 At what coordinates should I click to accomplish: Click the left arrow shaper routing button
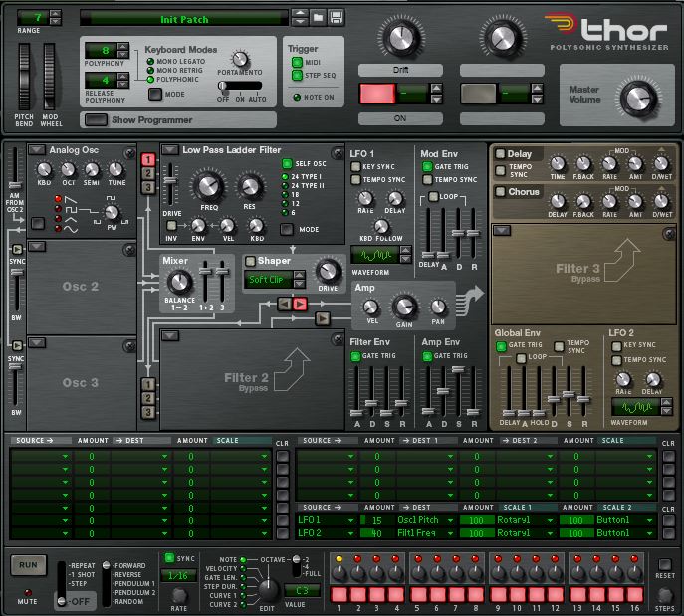(x=283, y=303)
